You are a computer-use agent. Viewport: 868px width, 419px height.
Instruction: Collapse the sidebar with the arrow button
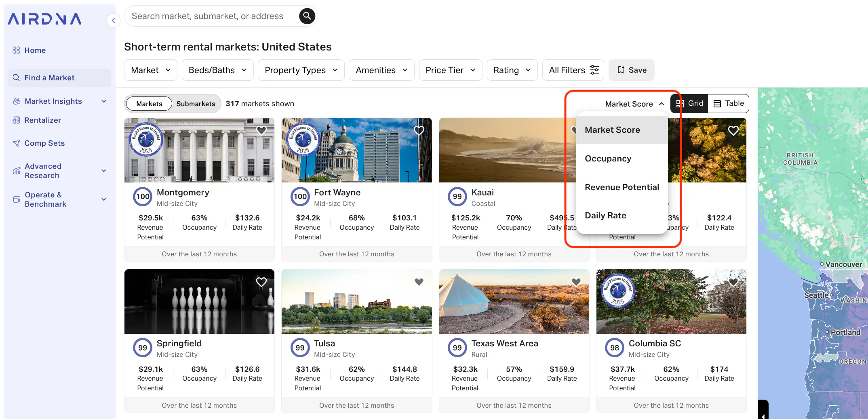114,20
